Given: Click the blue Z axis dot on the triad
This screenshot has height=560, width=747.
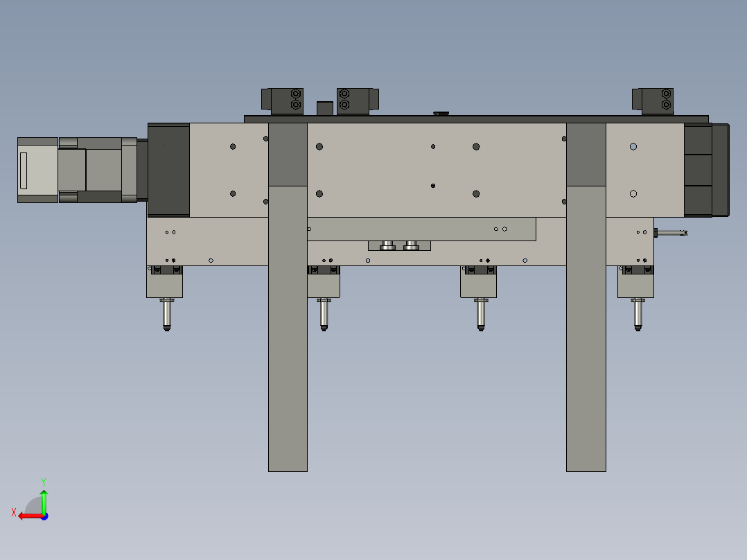Looking at the screenshot, I should pyautogui.click(x=45, y=516).
